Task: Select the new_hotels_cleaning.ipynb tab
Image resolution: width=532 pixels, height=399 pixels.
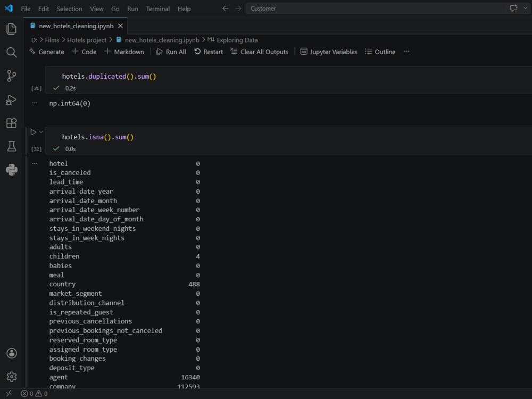Action: pyautogui.click(x=76, y=26)
